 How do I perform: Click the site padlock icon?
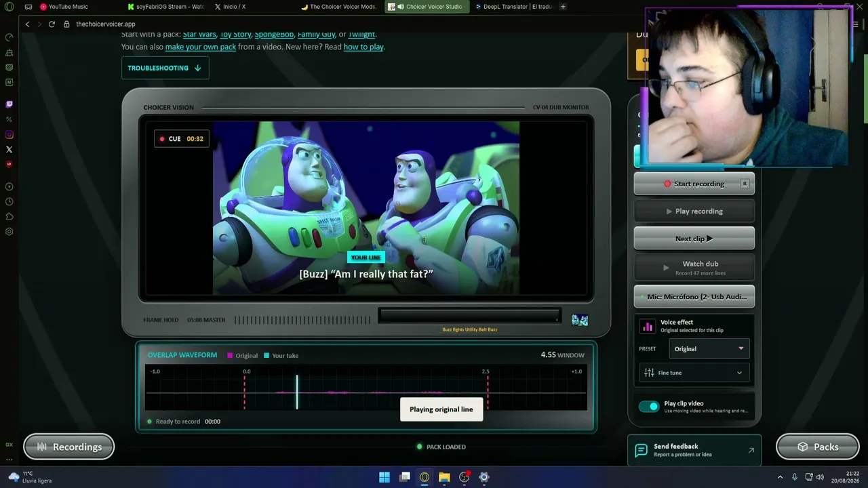(x=66, y=24)
